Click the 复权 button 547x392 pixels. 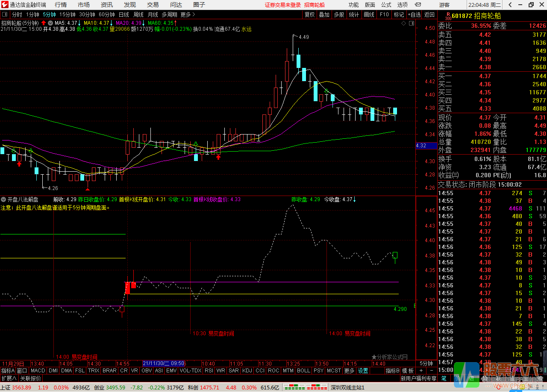tap(309, 15)
